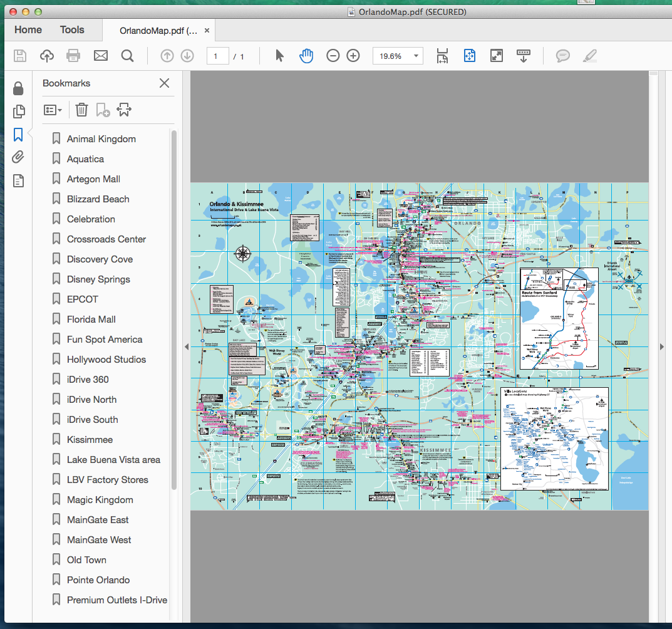Open the Security lock panel
Screen dimensions: 672x629
(x=18, y=88)
